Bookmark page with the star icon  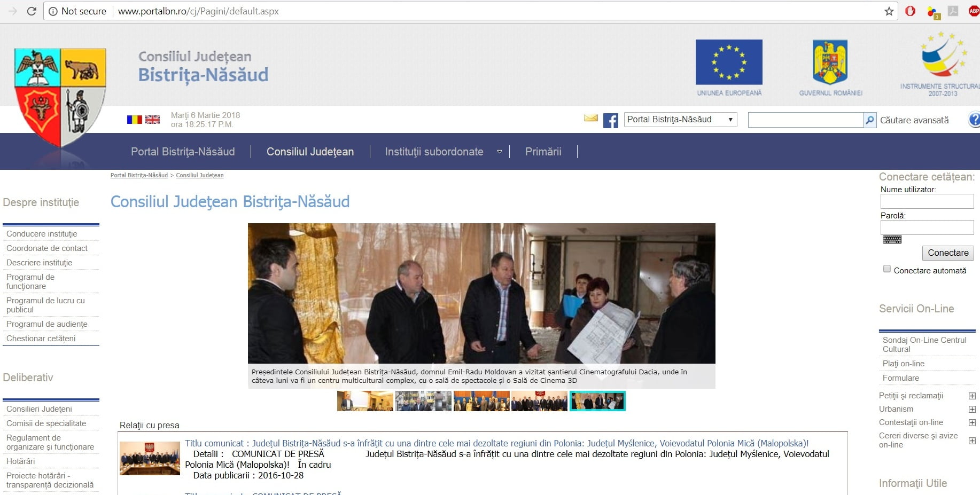[889, 11]
